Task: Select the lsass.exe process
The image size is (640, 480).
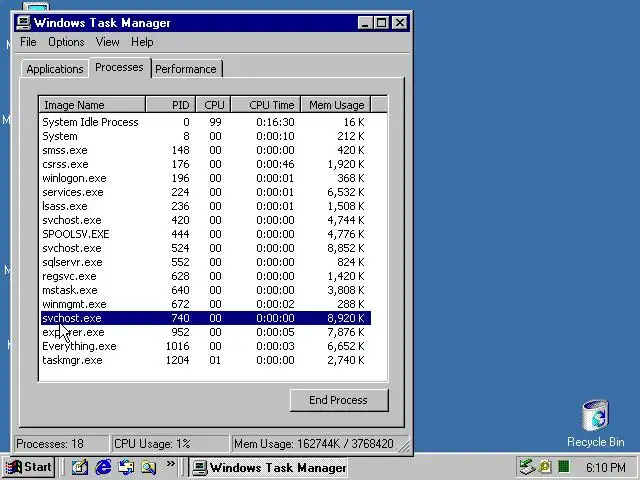Action: click(206, 206)
